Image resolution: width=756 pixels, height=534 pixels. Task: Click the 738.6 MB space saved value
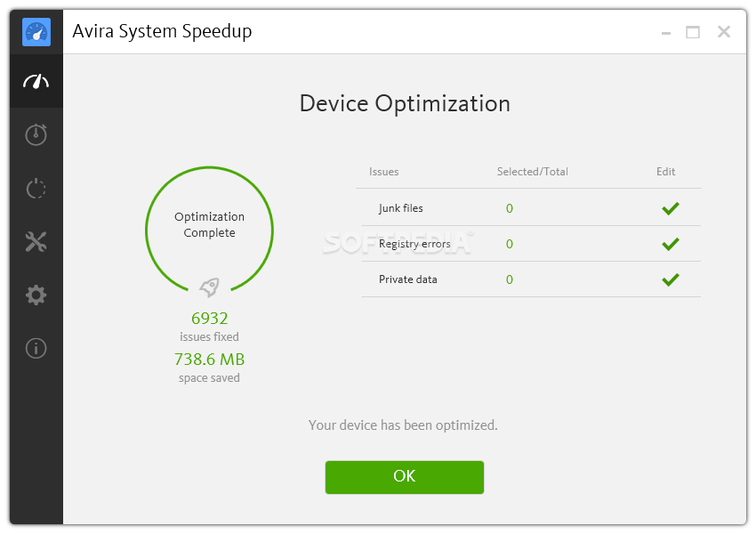tap(210, 360)
